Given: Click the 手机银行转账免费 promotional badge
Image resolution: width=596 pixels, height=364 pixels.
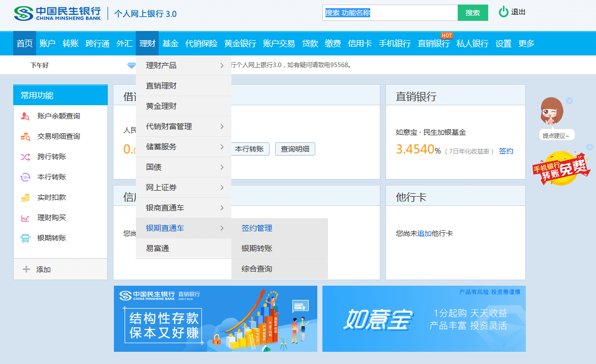Looking at the screenshot, I should [562, 168].
